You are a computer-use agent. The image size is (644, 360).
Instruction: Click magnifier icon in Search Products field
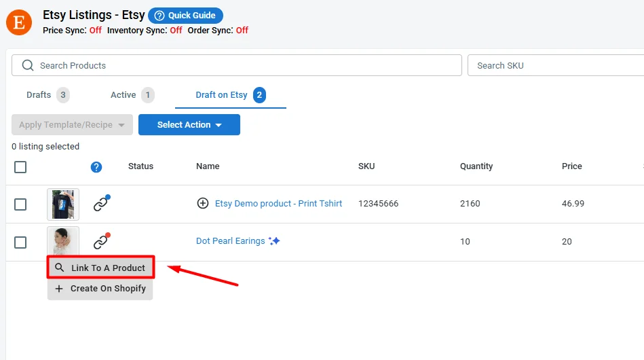[28, 66]
